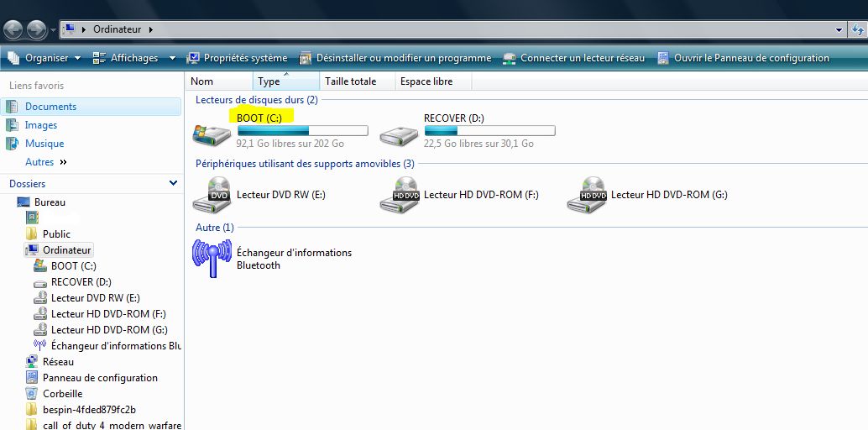
Task: Open the address bar history dropdown
Action: click(839, 30)
